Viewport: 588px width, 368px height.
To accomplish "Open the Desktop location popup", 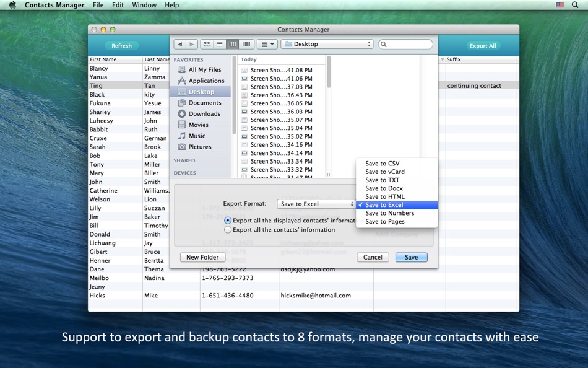I will tap(327, 45).
